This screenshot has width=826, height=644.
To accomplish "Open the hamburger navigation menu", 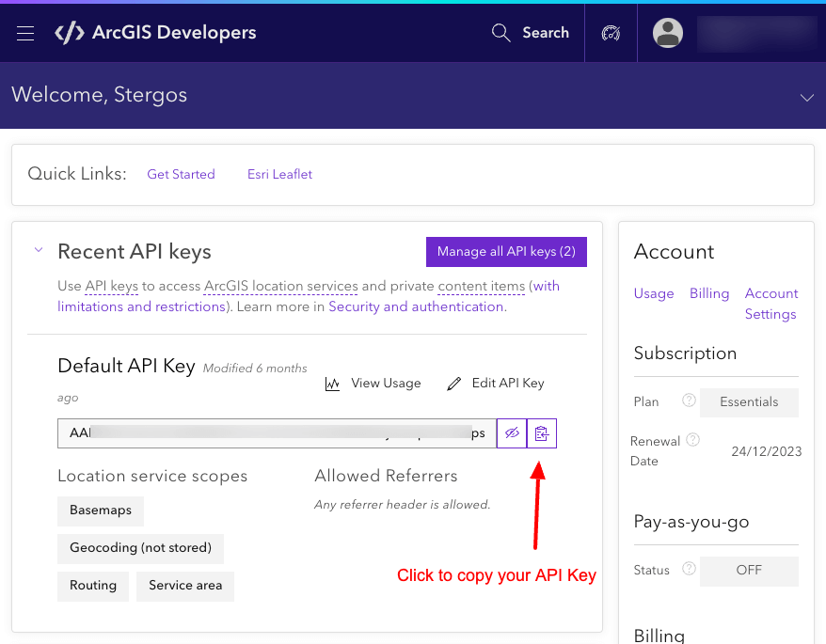I will tap(25, 33).
